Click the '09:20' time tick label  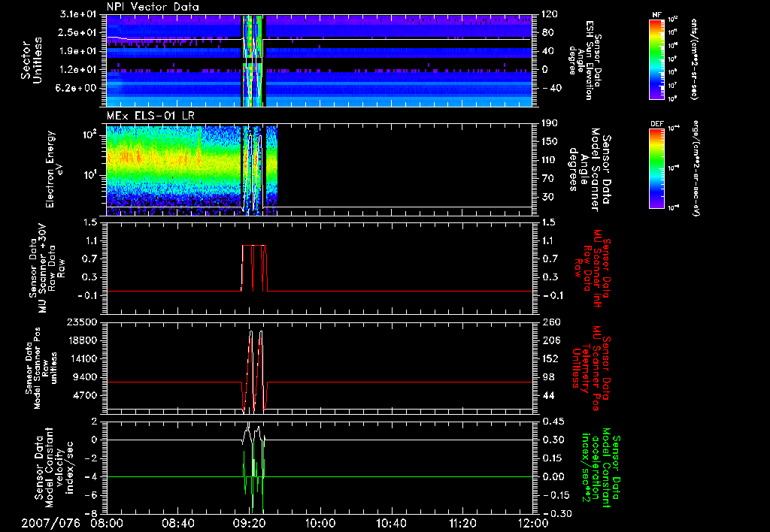(x=249, y=523)
